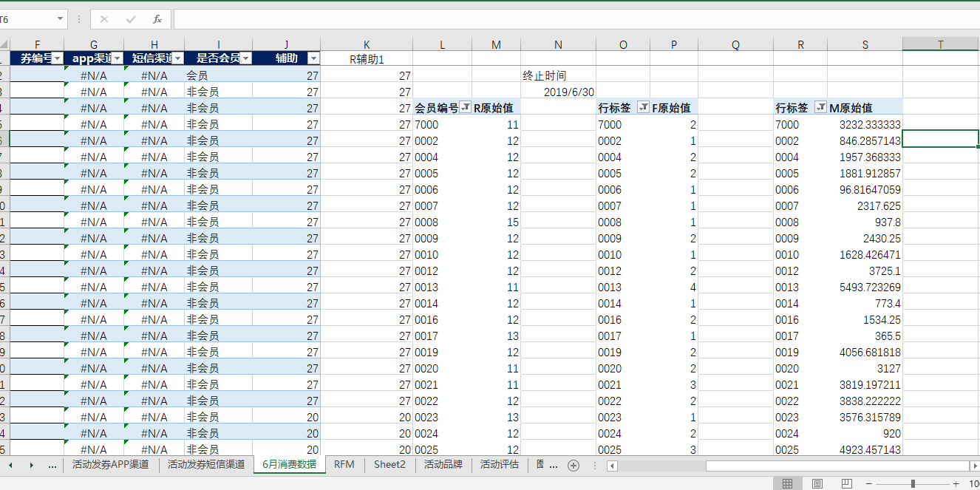This screenshot has width=980, height=490.
Task: Add a new sheet with plus icon
Action: pos(573,465)
